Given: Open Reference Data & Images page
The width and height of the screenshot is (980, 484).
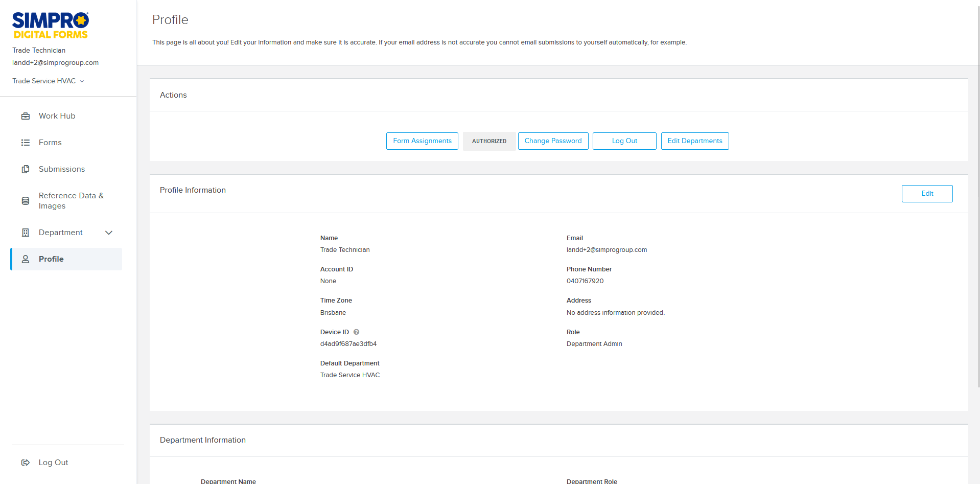Looking at the screenshot, I should pyautogui.click(x=66, y=201).
